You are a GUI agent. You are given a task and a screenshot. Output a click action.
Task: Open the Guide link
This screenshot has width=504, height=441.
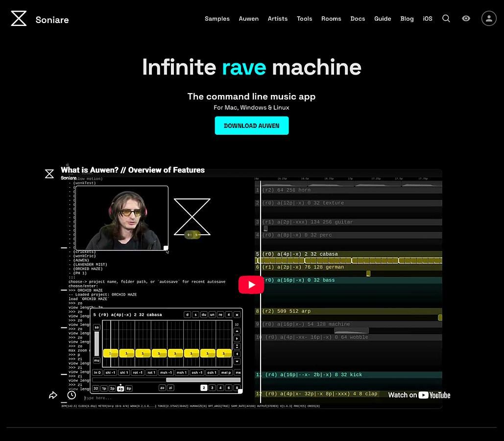[383, 19]
